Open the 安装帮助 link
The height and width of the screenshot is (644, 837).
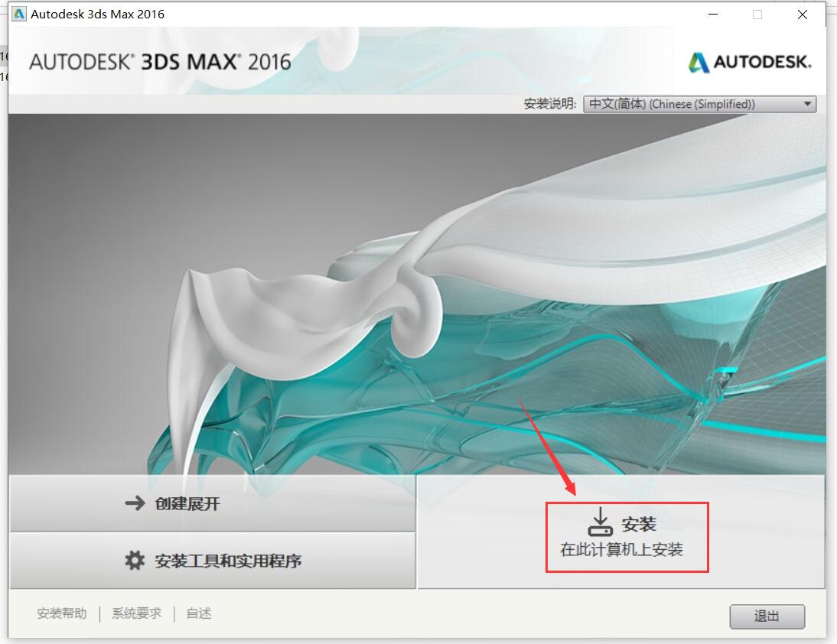click(62, 613)
